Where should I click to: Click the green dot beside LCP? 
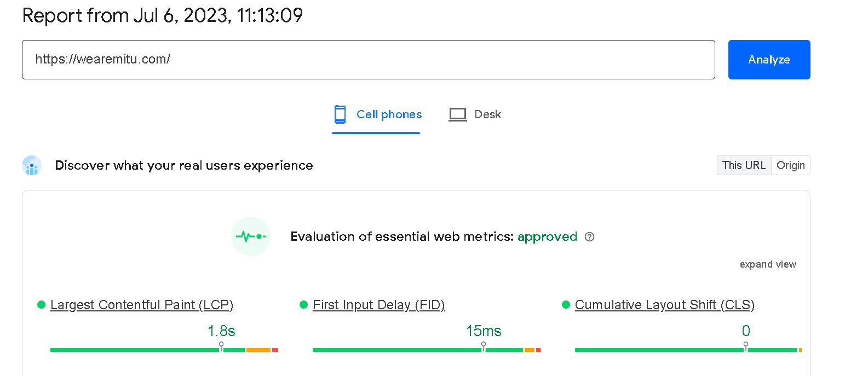click(x=41, y=305)
